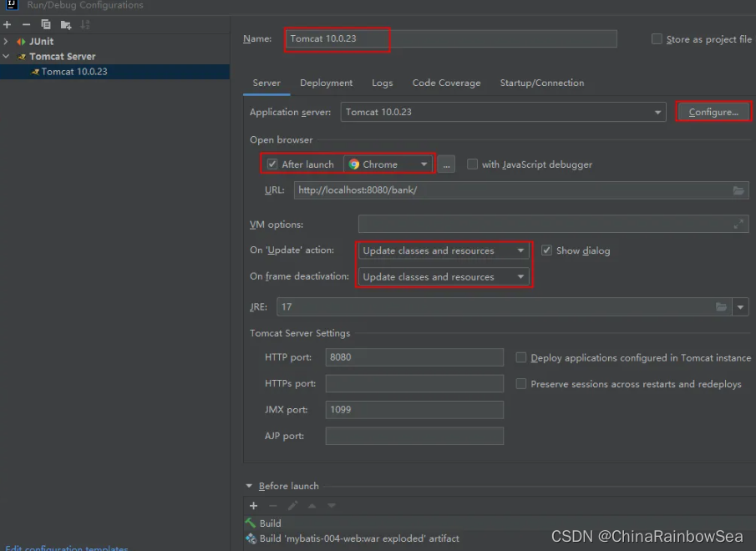Switch to the Deployment tab
The image size is (756, 551).
click(327, 83)
